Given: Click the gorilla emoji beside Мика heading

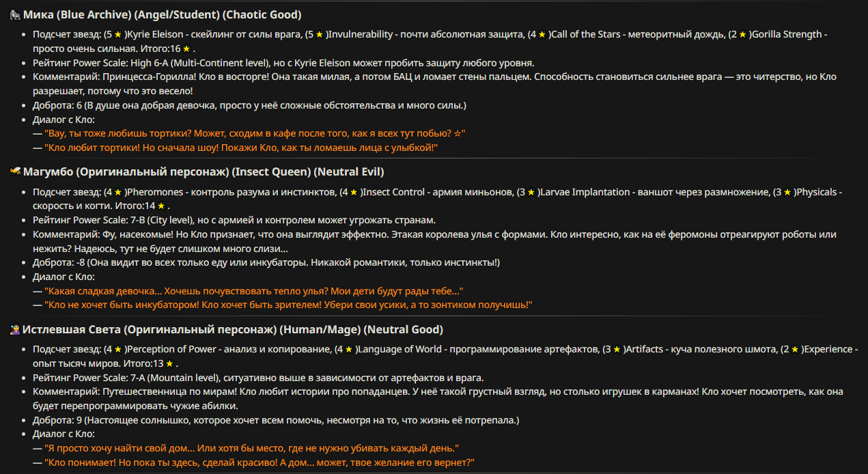Looking at the screenshot, I should click(x=15, y=14).
